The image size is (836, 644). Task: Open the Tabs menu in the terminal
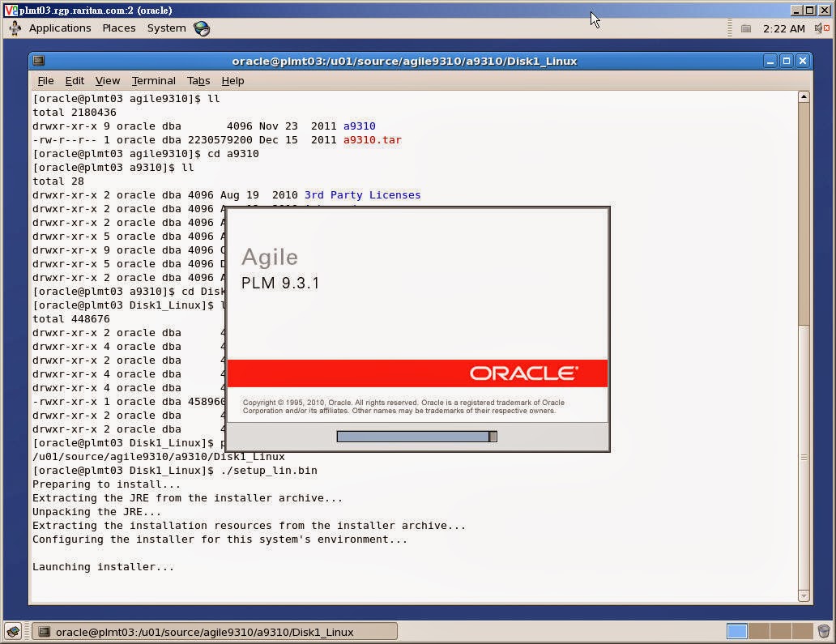[x=198, y=80]
